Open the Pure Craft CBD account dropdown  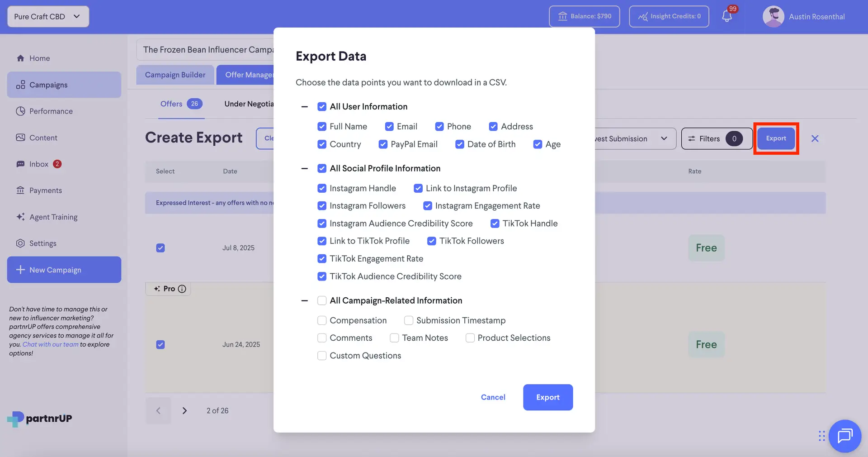pos(47,16)
